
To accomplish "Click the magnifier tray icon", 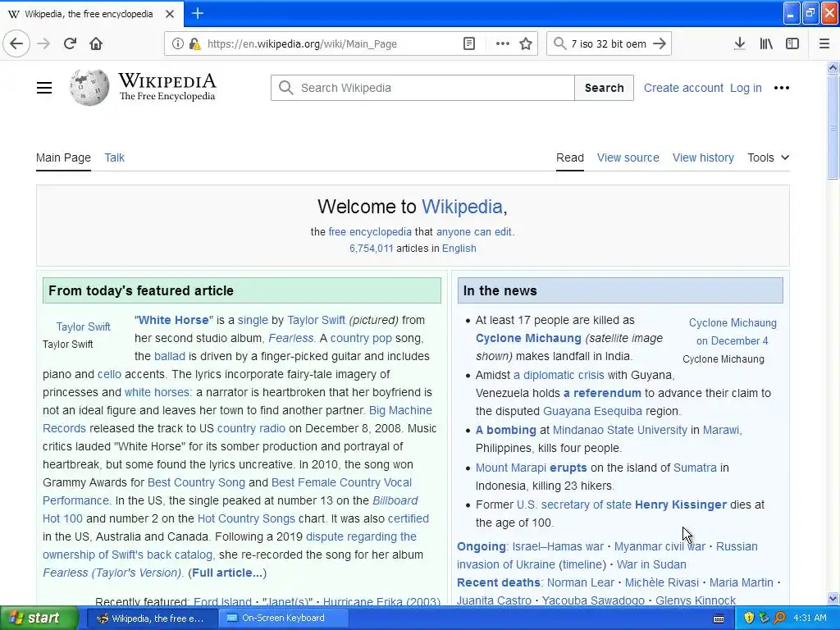I will (779, 618).
